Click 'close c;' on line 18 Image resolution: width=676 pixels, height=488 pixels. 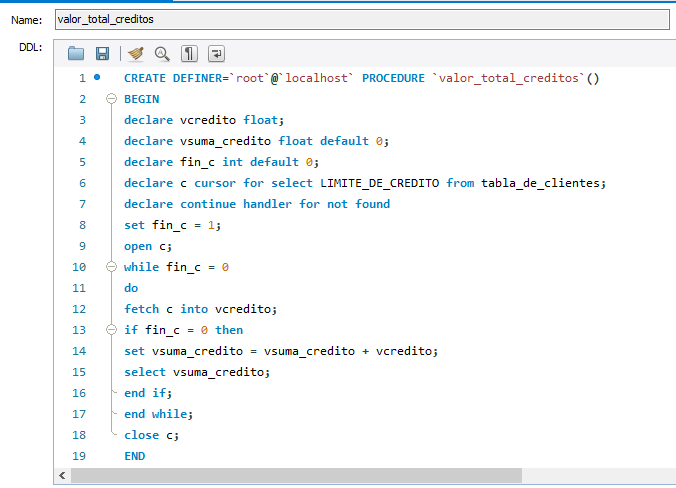[x=151, y=435]
